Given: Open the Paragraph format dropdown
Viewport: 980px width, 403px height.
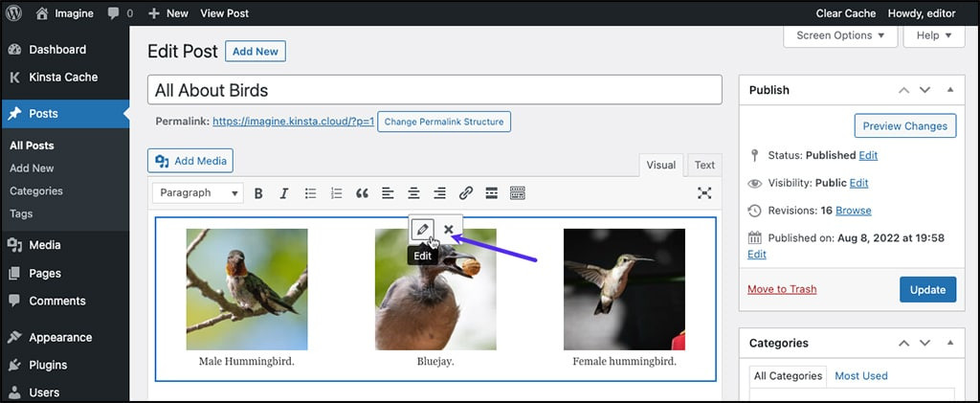Looking at the screenshot, I should pos(198,193).
